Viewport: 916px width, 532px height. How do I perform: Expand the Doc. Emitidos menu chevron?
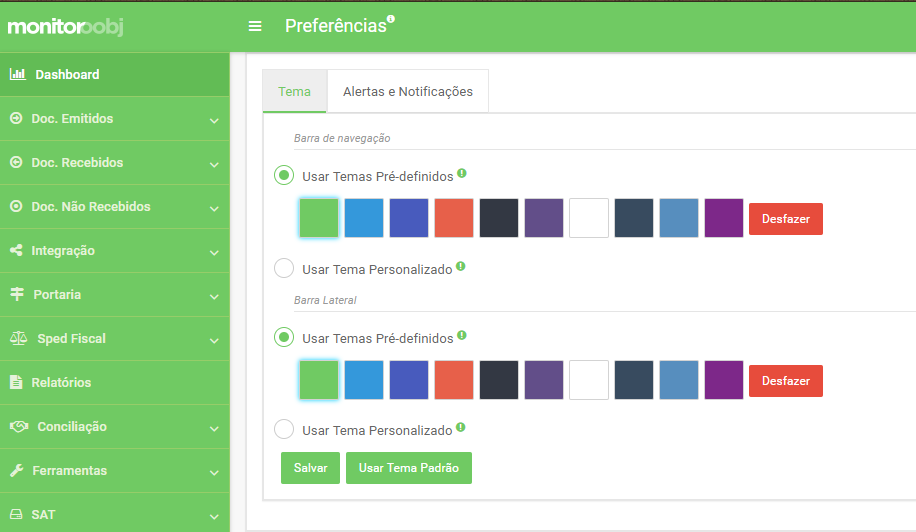[x=214, y=120]
